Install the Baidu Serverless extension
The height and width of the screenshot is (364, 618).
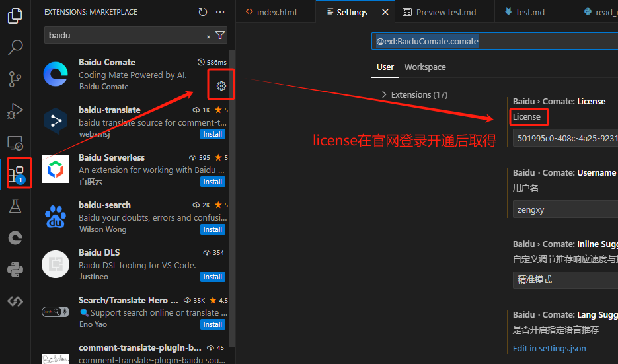point(213,182)
